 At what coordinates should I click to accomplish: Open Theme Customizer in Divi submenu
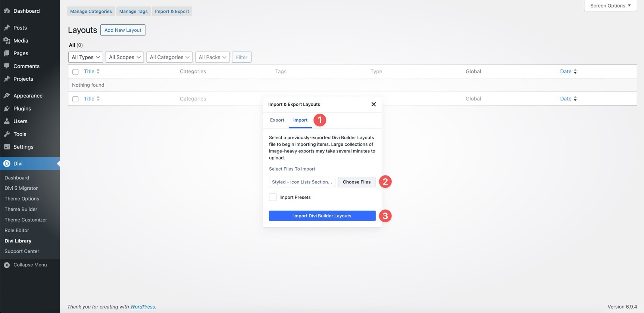26,220
